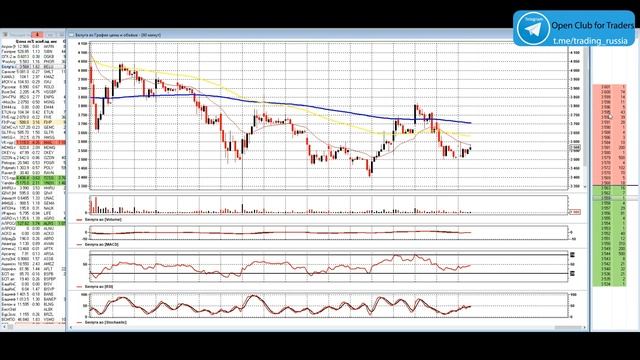Select the AGRO row in quotes table
The width and height of the screenshot is (640, 360).
tap(33, 218)
